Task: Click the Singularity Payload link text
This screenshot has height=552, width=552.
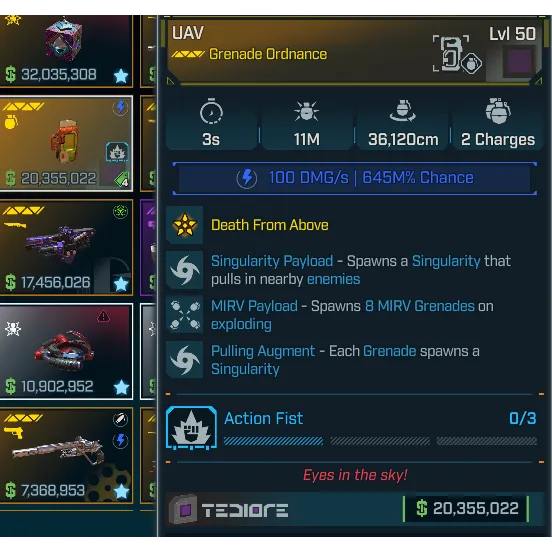Action: tap(272, 261)
